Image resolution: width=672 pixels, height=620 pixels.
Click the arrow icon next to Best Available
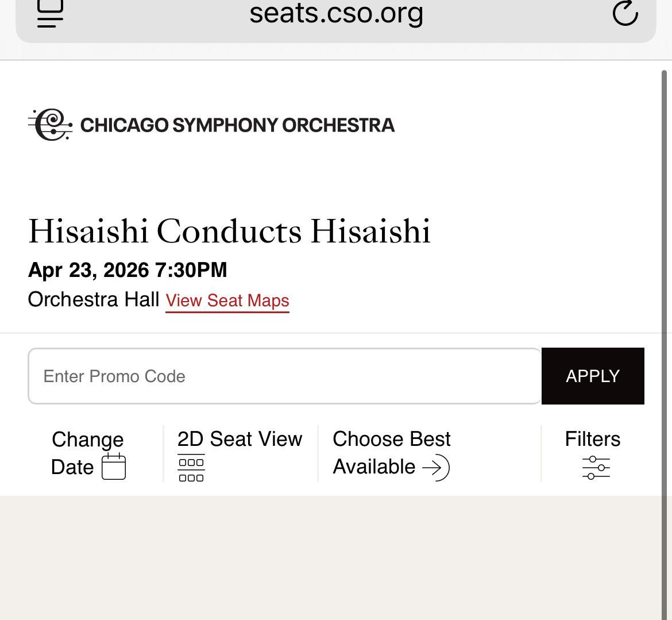(436, 467)
